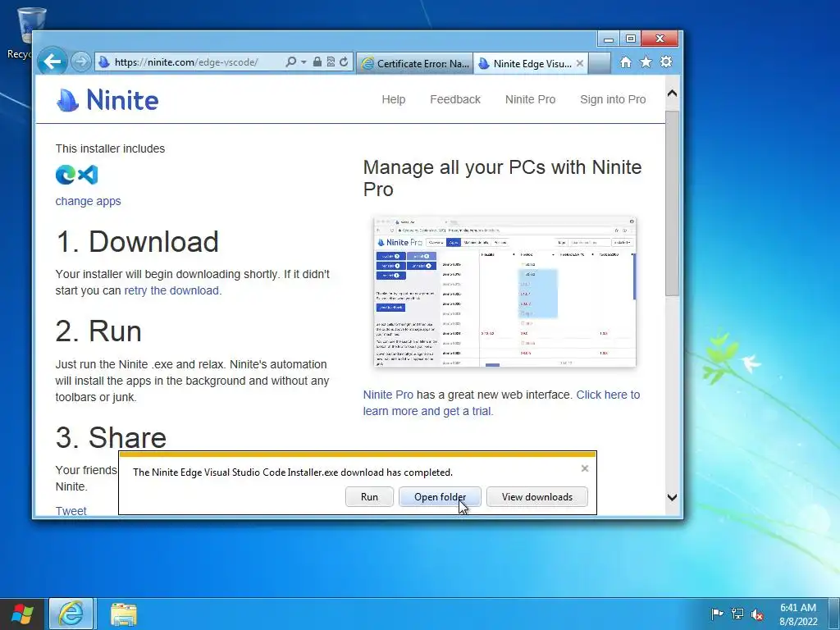Click the compatibility view icon in address bar
Viewport: 840px width, 630px height.
[331, 62]
